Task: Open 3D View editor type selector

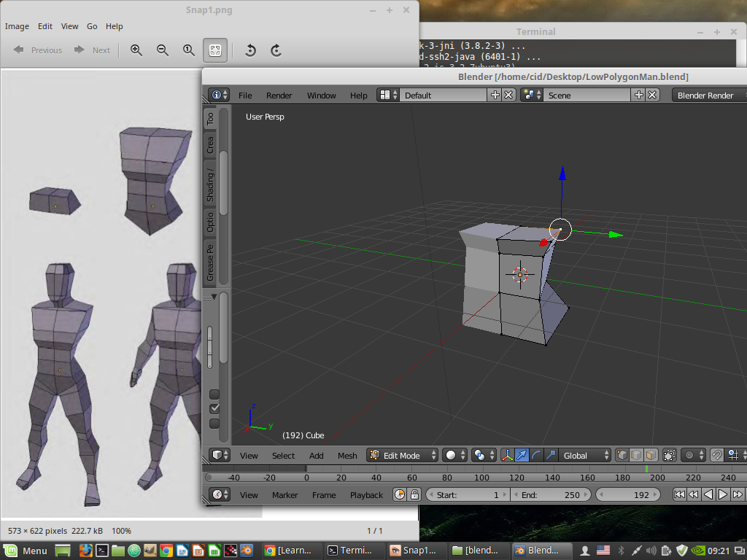Action: (x=220, y=455)
